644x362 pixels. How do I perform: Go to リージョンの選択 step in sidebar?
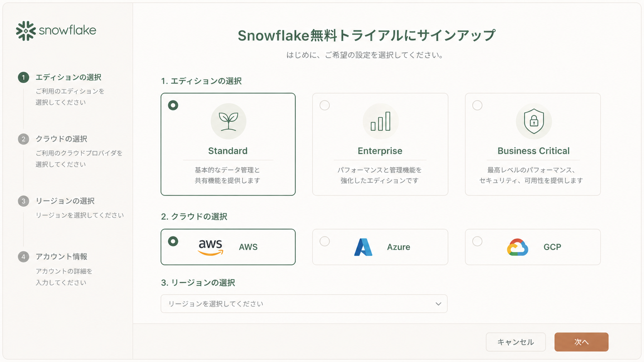pos(65,201)
